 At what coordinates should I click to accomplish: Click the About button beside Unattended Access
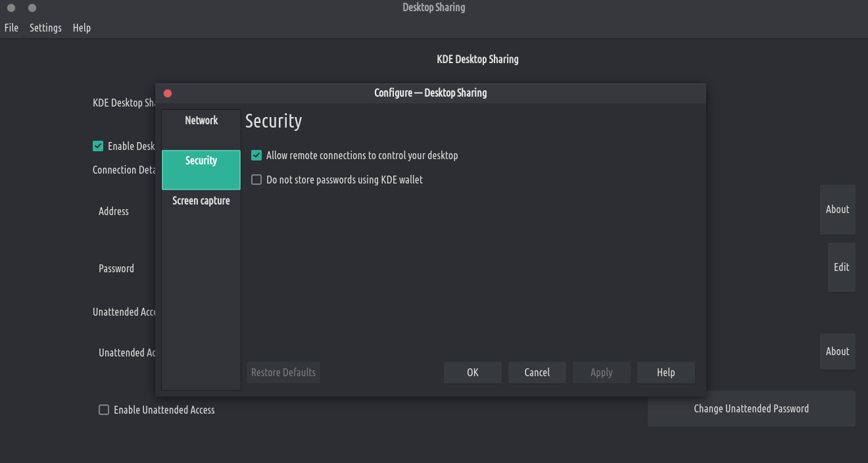click(x=837, y=351)
